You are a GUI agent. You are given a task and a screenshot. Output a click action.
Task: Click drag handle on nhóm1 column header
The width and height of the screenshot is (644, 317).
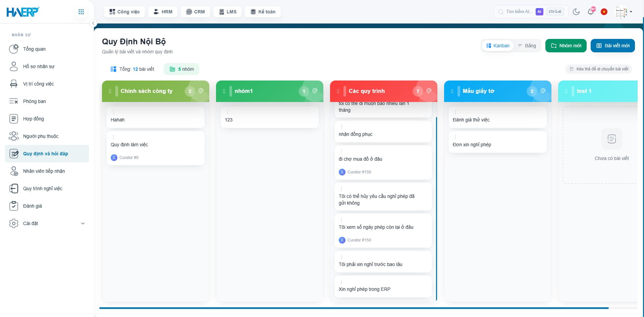224,91
